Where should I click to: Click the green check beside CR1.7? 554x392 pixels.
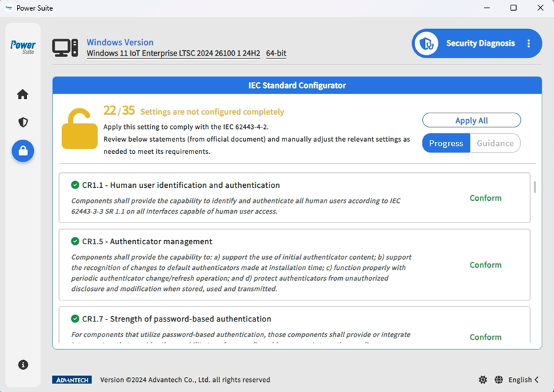[75, 318]
